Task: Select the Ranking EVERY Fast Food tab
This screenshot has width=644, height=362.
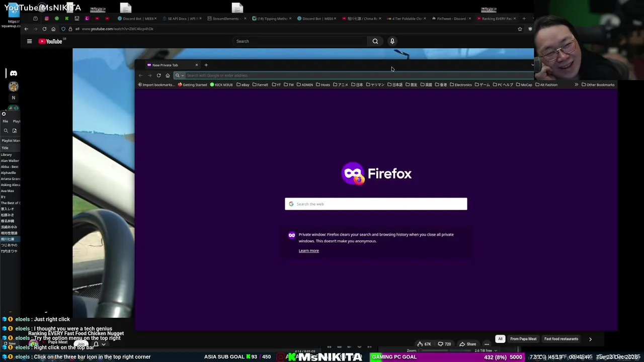Action: pyautogui.click(x=497, y=19)
